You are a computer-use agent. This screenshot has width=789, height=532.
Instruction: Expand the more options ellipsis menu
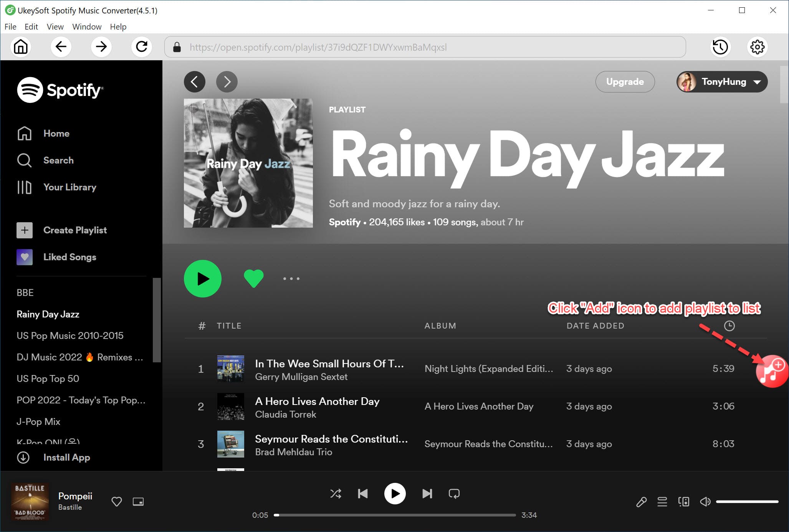pyautogui.click(x=291, y=278)
